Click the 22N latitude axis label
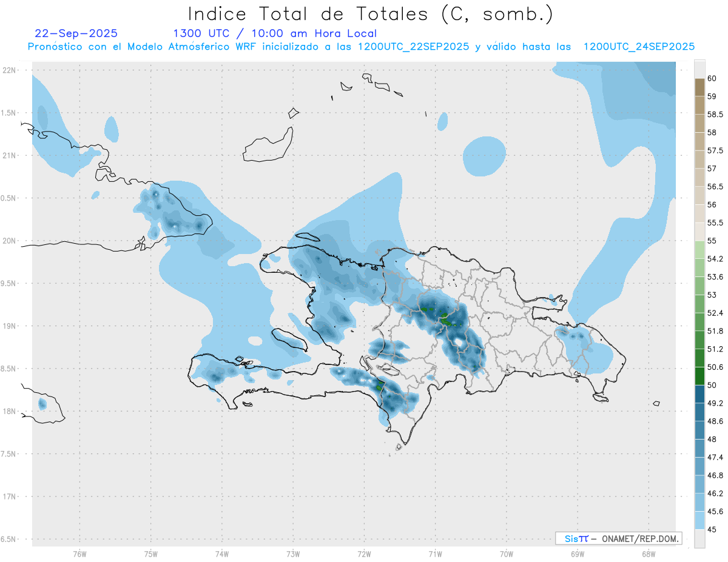The width and height of the screenshot is (728, 562). coord(10,70)
